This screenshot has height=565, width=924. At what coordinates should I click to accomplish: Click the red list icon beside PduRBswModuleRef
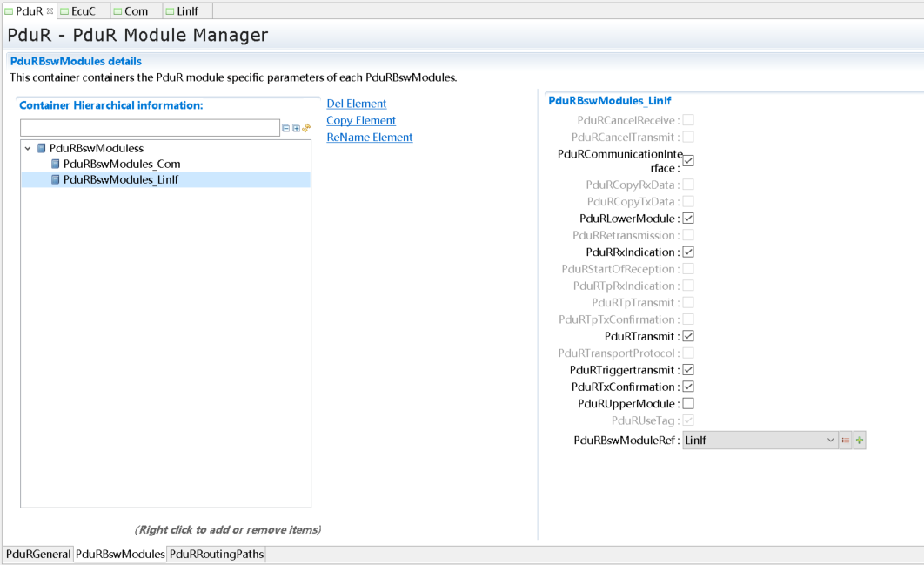click(846, 441)
